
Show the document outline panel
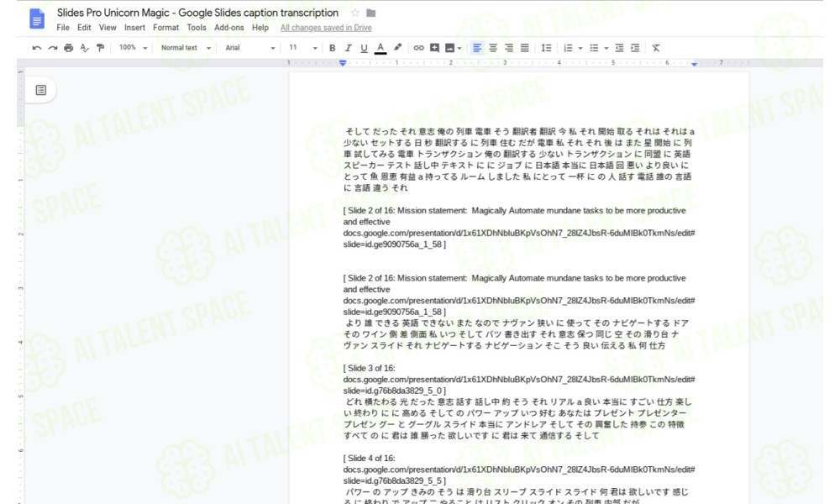(40, 90)
